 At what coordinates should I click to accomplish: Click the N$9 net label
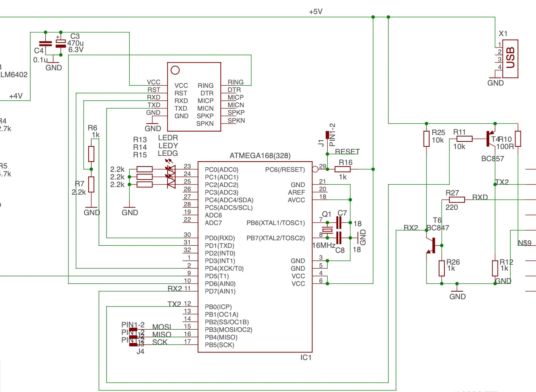(x=525, y=243)
